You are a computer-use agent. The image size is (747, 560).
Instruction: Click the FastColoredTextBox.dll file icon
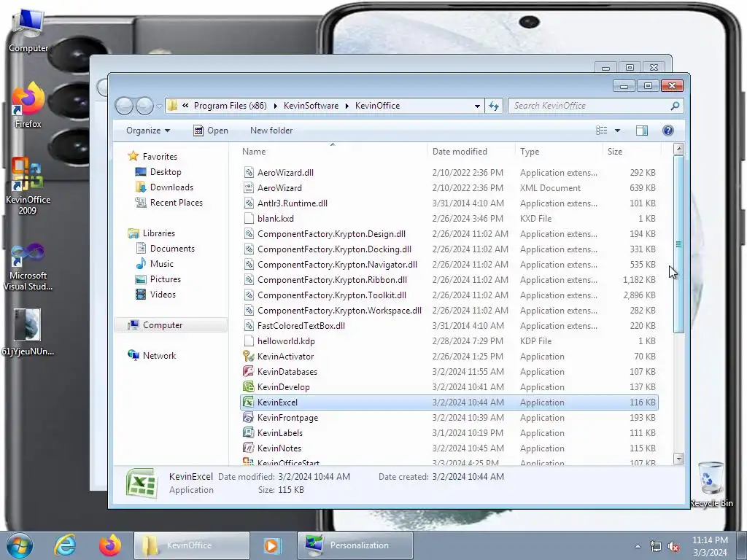click(x=248, y=326)
